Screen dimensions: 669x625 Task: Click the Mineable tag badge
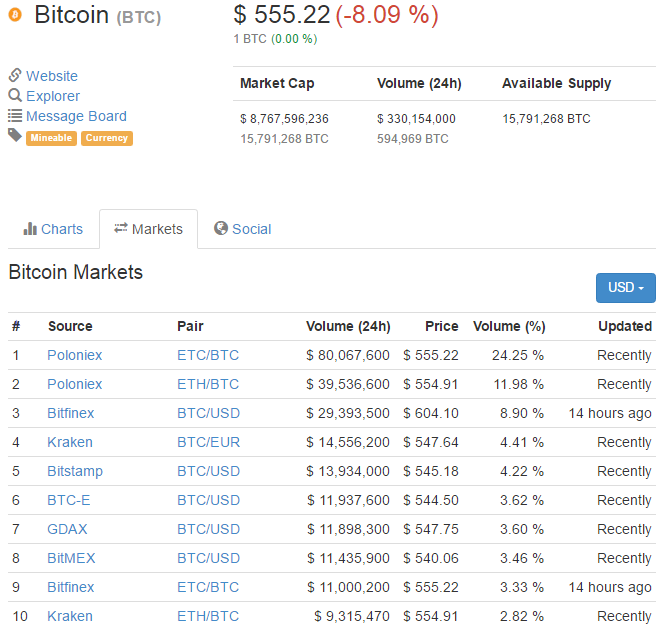pyautogui.click(x=51, y=138)
